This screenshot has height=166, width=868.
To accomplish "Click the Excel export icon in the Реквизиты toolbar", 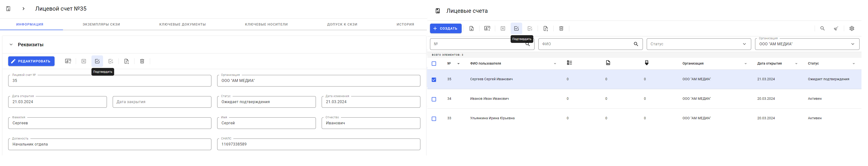I will (x=126, y=61).
